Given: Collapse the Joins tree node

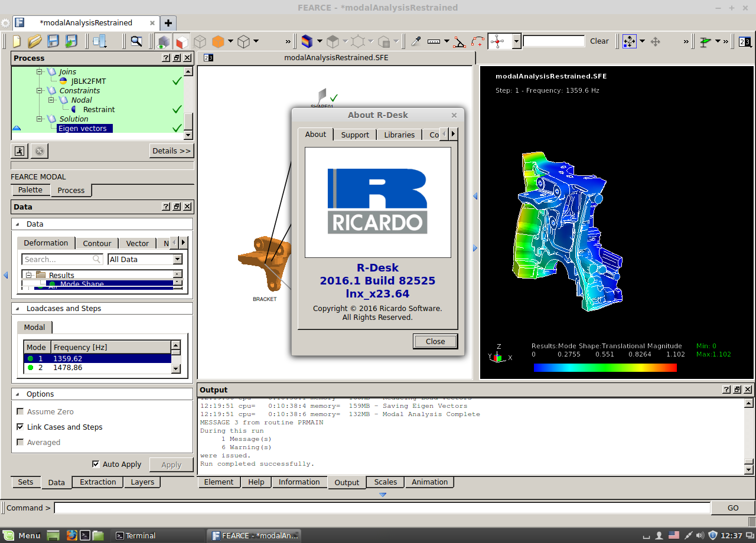Looking at the screenshot, I should [x=41, y=71].
